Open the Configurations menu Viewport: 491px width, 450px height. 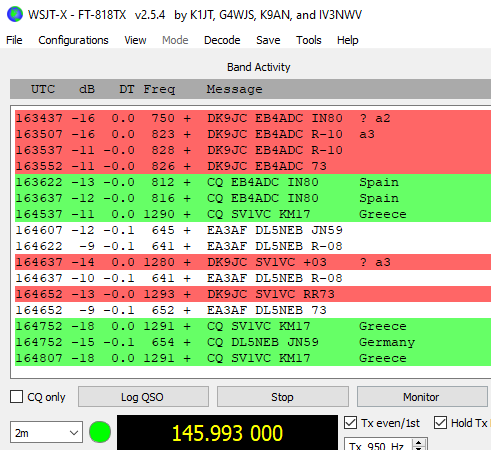[x=73, y=40]
